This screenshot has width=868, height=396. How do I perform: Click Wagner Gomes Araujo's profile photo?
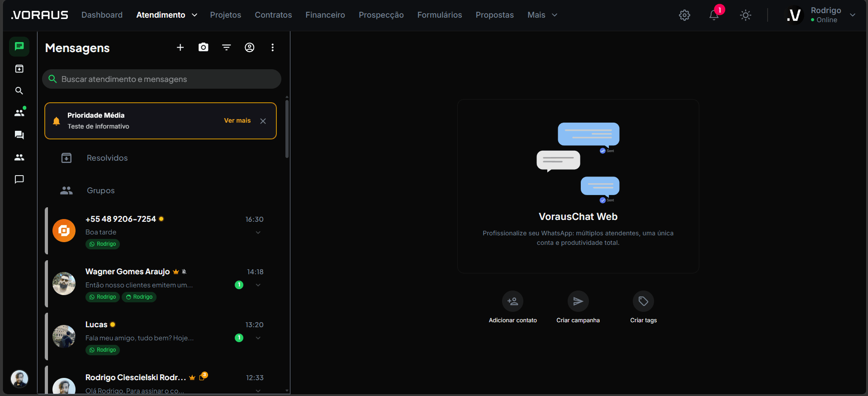click(64, 283)
